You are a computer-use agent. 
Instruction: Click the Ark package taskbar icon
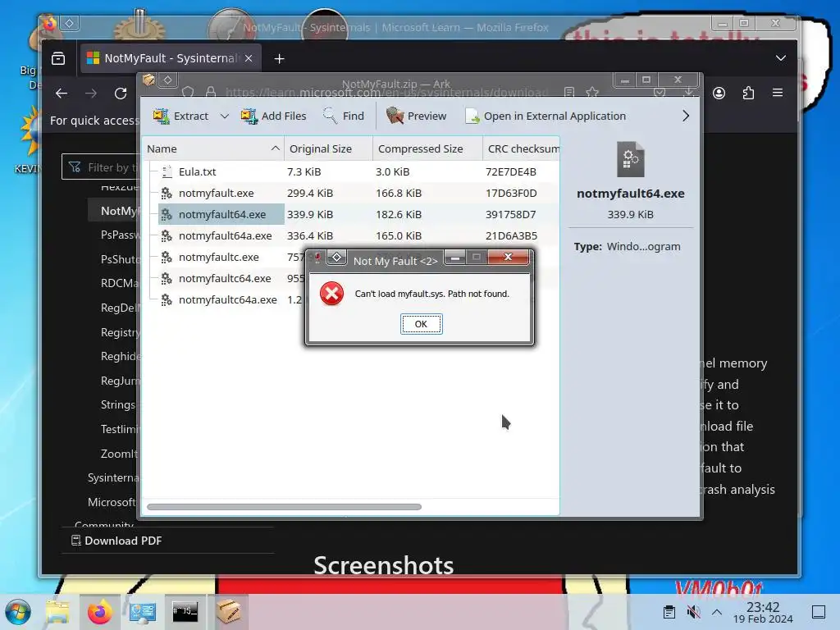(228, 612)
